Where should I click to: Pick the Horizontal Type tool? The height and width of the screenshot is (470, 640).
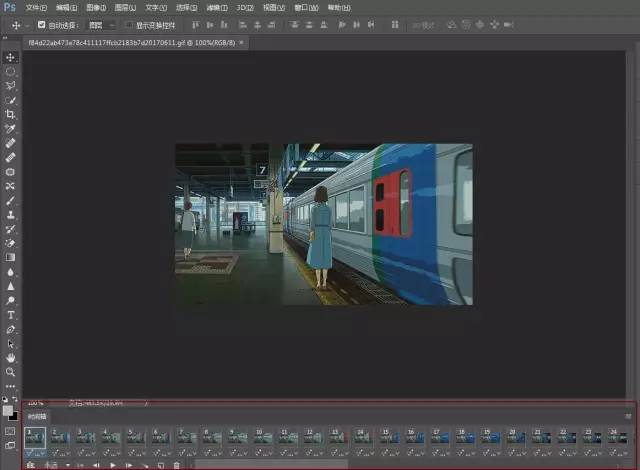[11, 315]
